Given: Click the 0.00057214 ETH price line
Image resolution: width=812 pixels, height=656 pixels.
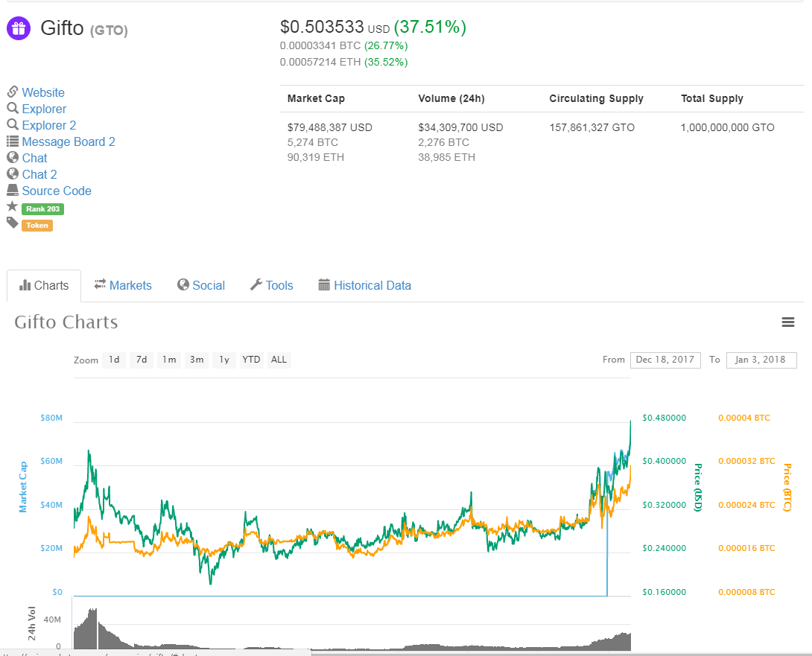Looking at the screenshot, I should coord(344,62).
